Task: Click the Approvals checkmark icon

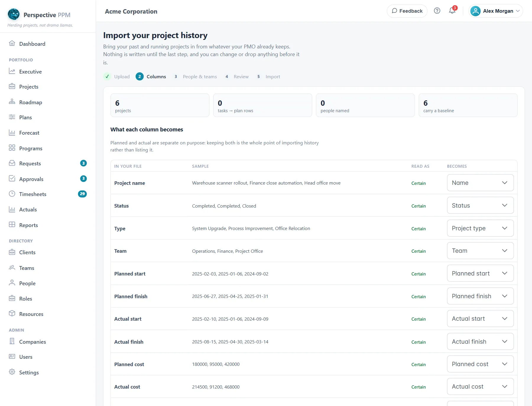Action: pos(12,178)
